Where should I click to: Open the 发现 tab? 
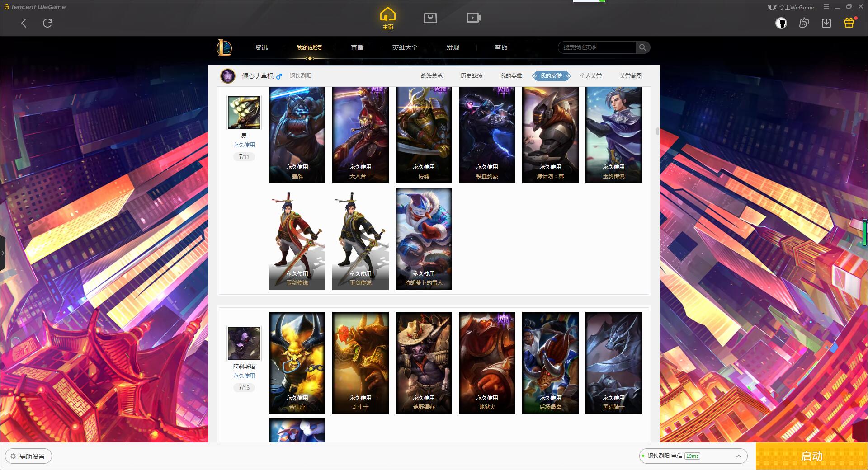pyautogui.click(x=453, y=47)
